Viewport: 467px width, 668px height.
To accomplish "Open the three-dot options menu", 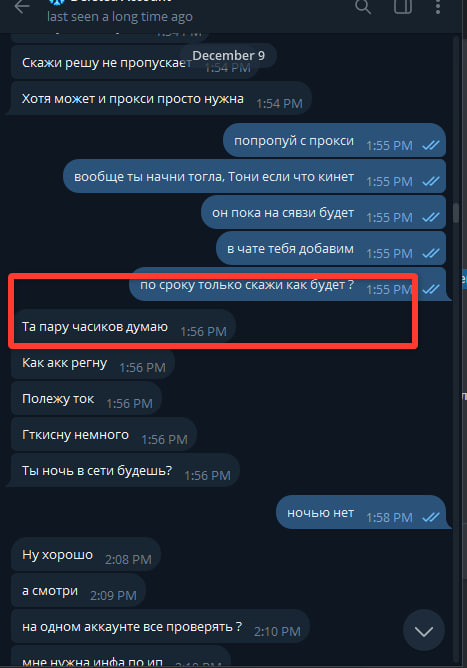I will coord(438,7).
